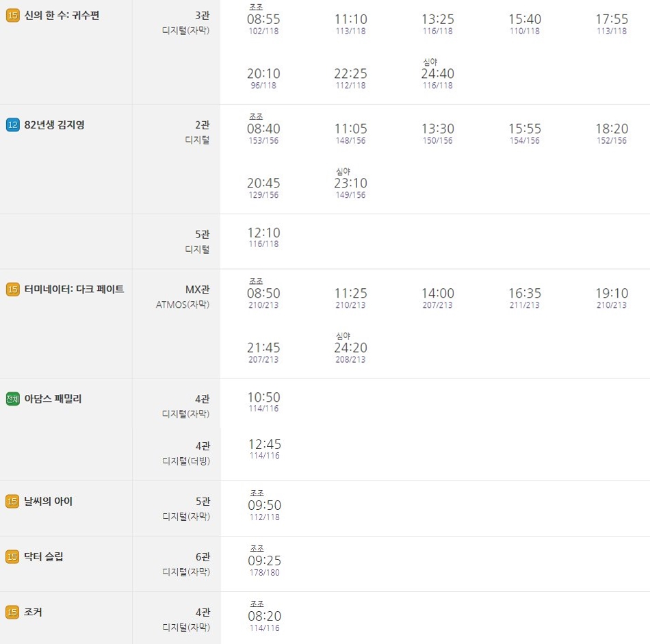Pick the 14:00 Terminator showing in MX관
650x644 pixels.
coord(438,298)
